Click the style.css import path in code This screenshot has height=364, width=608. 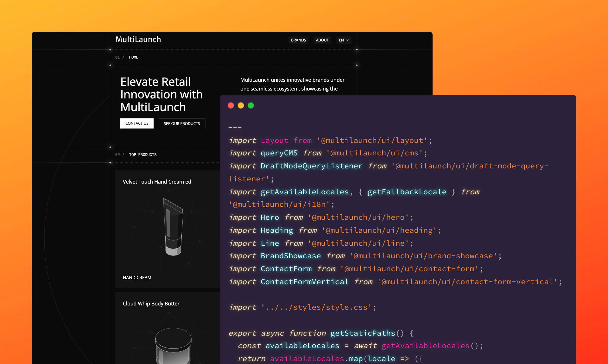tap(316, 307)
